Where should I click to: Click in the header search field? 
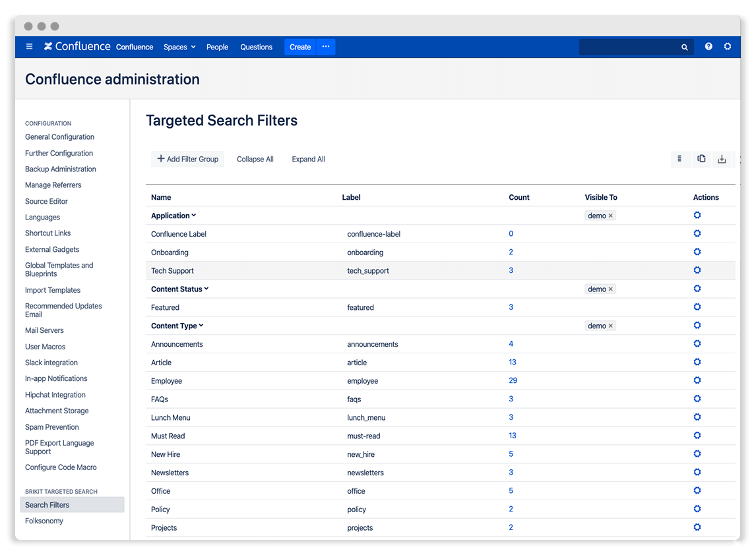(x=637, y=47)
